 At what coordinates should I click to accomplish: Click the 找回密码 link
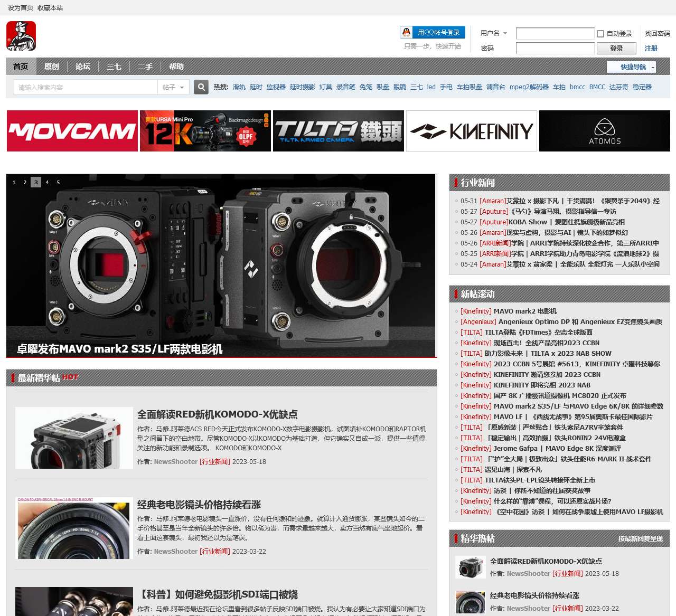click(658, 33)
